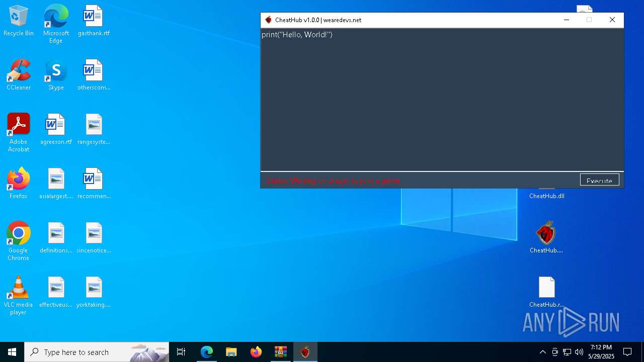This screenshot has width=644, height=362.
Task: Click inside the CheatHub script editor
Action: (x=442, y=100)
